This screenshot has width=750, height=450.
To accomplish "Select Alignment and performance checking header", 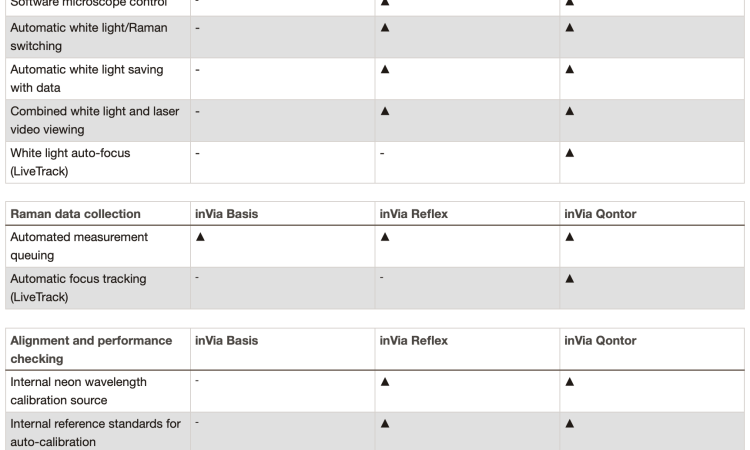I will click(91, 350).
